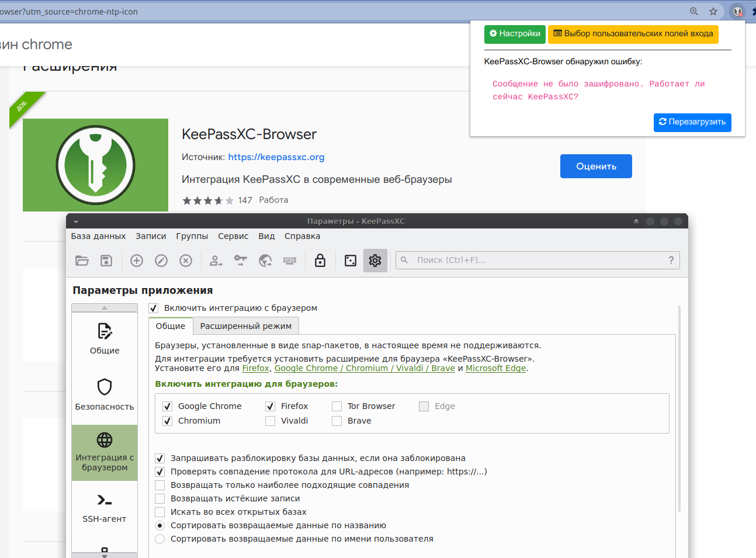Open the База данных menu
756x558 pixels.
point(98,236)
